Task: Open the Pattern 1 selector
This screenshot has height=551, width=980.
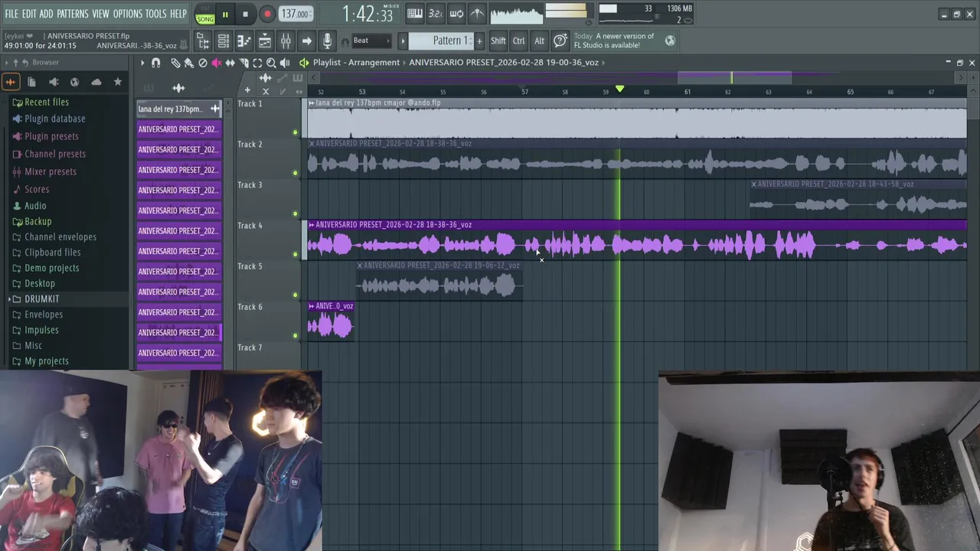Action: pyautogui.click(x=442, y=41)
